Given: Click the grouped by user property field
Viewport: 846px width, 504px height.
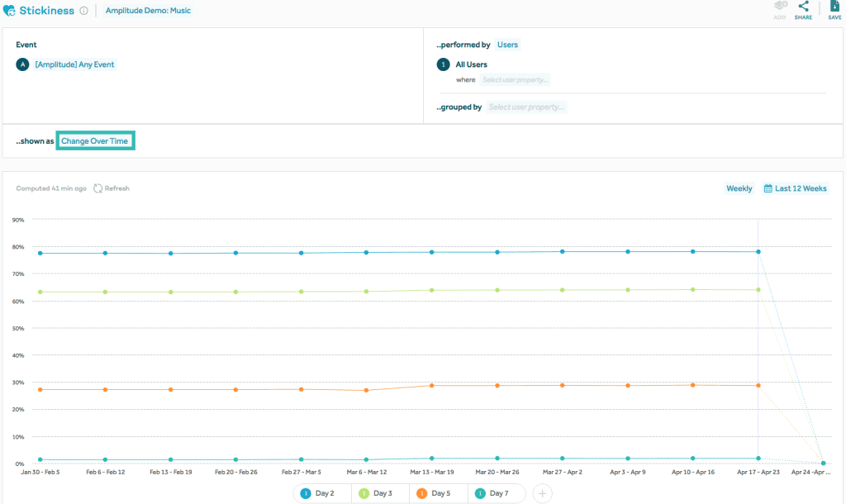Looking at the screenshot, I should [526, 107].
